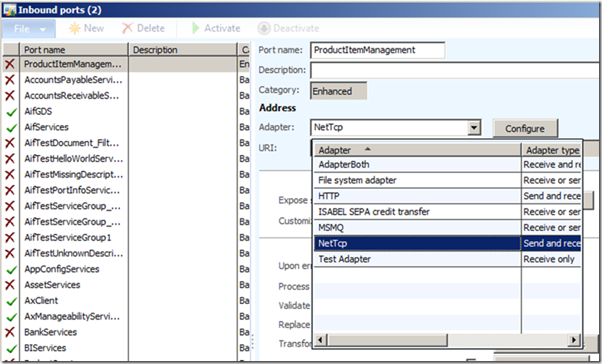Click green check icon beside AifGDS
The image size is (602, 364).
(x=10, y=112)
